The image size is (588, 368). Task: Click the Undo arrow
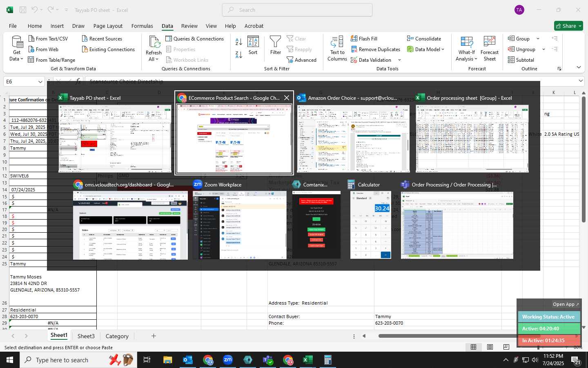point(34,9)
